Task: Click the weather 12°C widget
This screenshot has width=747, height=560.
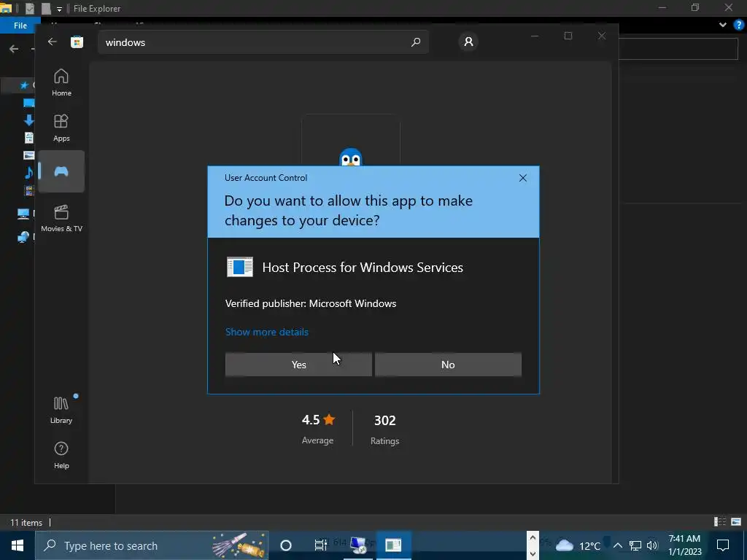Action: click(578, 545)
